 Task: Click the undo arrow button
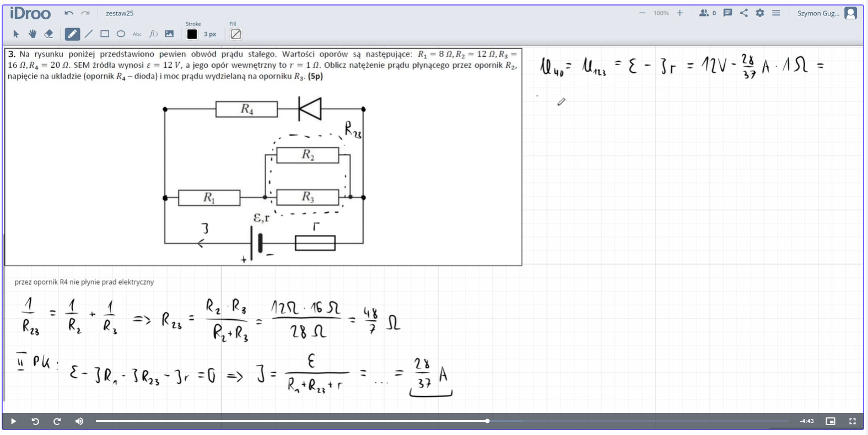[68, 13]
